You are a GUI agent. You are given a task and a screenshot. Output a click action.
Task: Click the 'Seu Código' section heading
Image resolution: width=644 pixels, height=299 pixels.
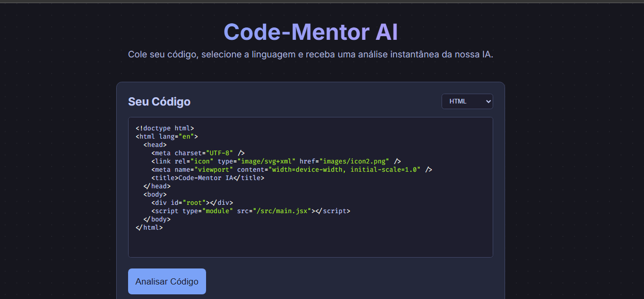(159, 101)
